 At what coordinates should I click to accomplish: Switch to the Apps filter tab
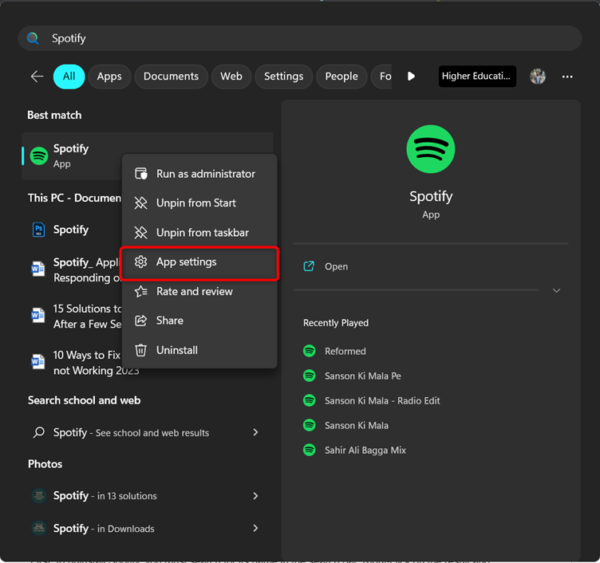[109, 76]
